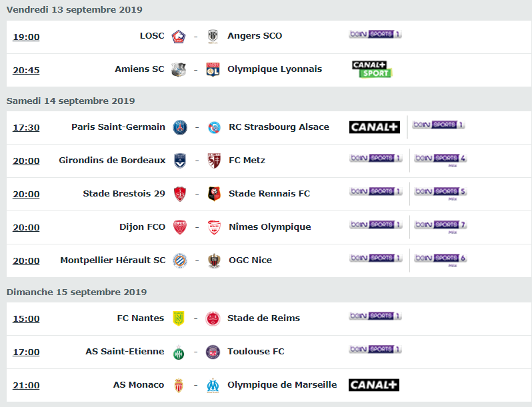Viewport: 532px width, 407px height.
Task: Select the Toulouse FC team name
Action: [x=256, y=352]
